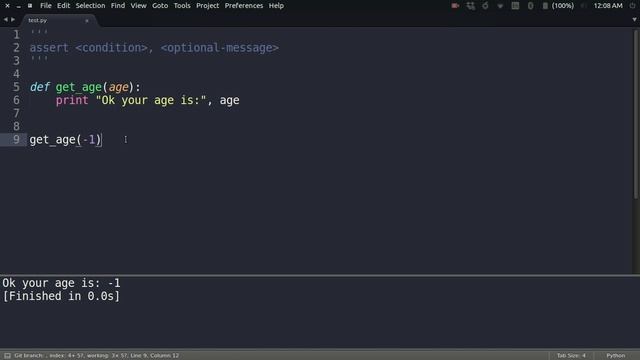Click line number 1 in gutter
The height and width of the screenshot is (360, 640).
16,35
